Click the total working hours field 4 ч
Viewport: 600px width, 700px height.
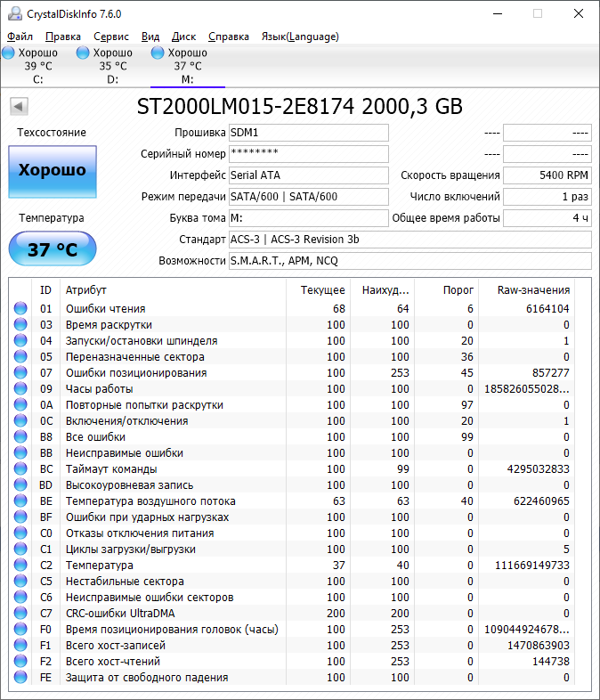click(x=547, y=218)
